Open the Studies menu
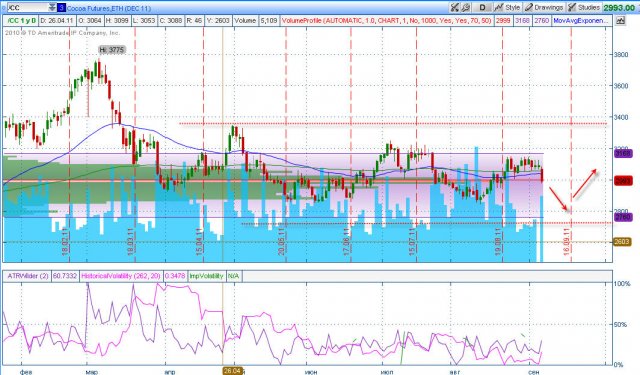The height and width of the screenshot is (375, 640). (x=584, y=7)
